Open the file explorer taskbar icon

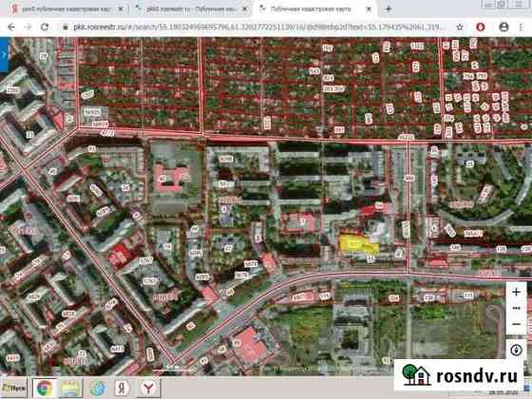(71, 388)
